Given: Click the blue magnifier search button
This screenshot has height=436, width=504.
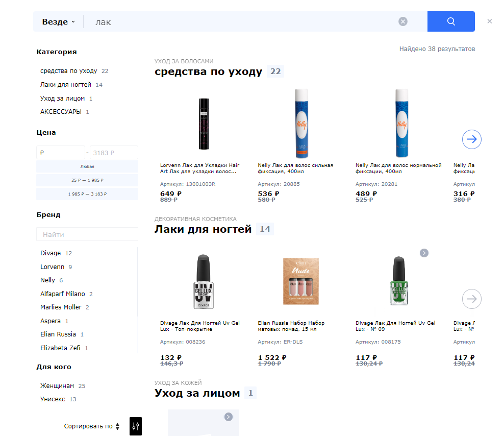Looking at the screenshot, I should point(451,21).
